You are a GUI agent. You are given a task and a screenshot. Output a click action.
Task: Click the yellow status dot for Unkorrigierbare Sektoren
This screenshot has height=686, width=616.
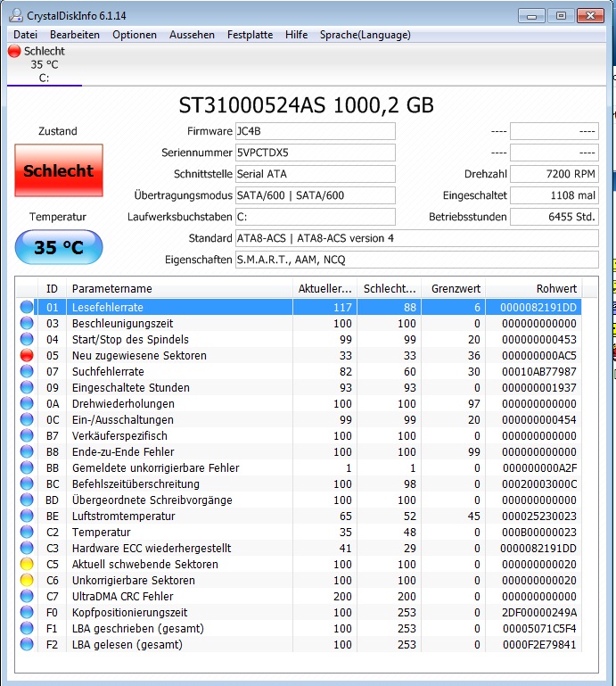[27, 580]
